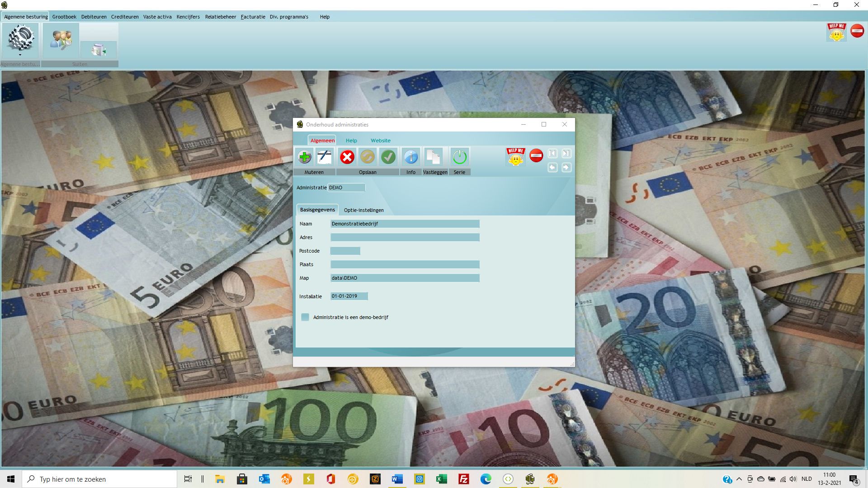Open Task View from the taskbar
Screen dimensions: 868x488
coord(188,479)
